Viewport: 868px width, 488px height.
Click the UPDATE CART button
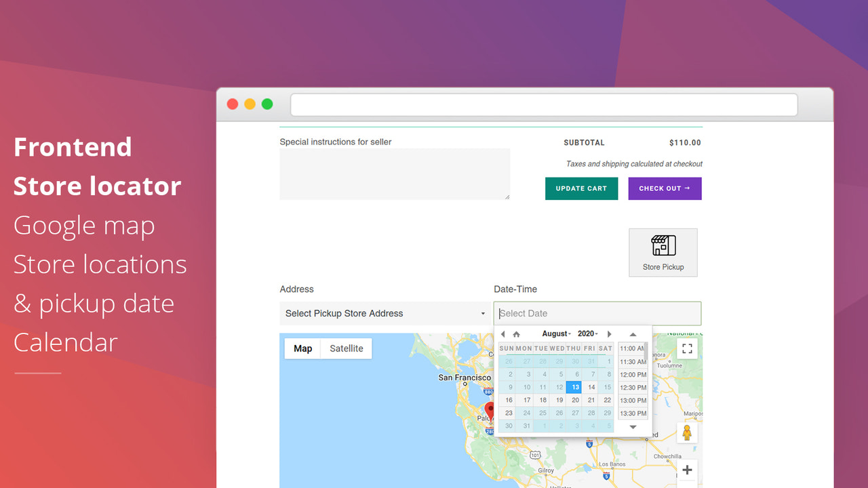click(x=581, y=188)
